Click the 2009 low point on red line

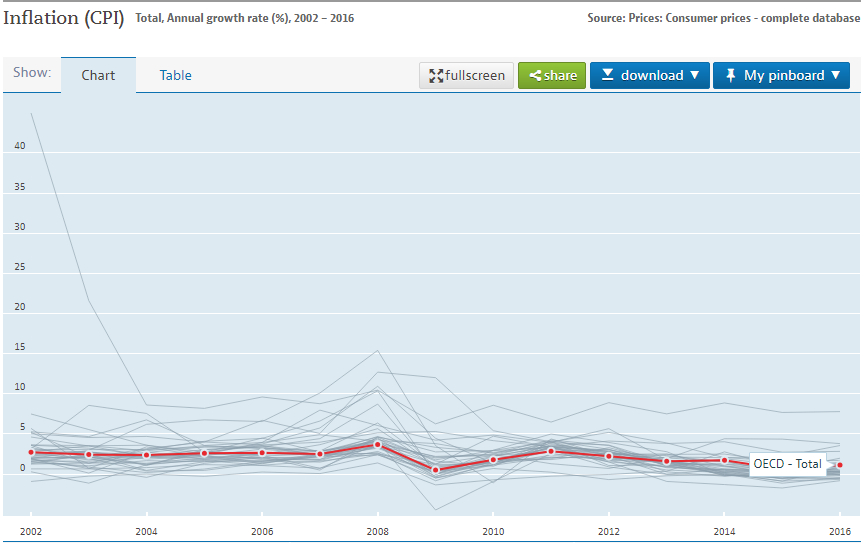coord(435,470)
